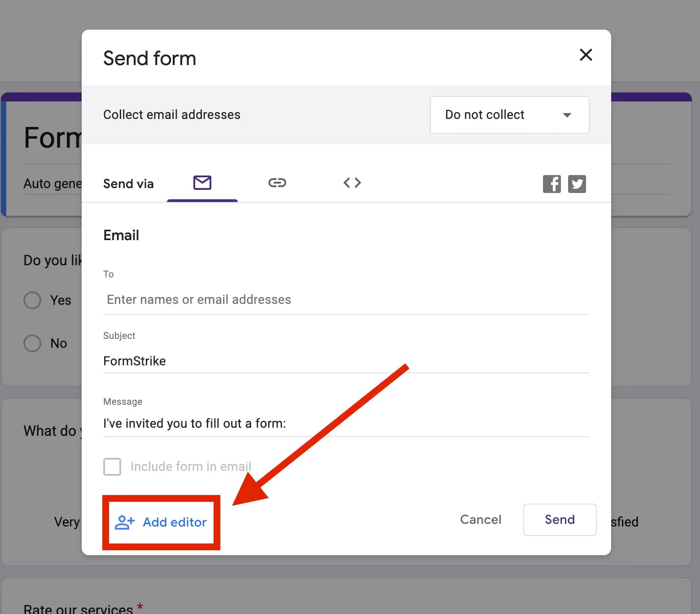This screenshot has height=614, width=700.
Task: Select the Yes radio option
Action: pyautogui.click(x=32, y=300)
